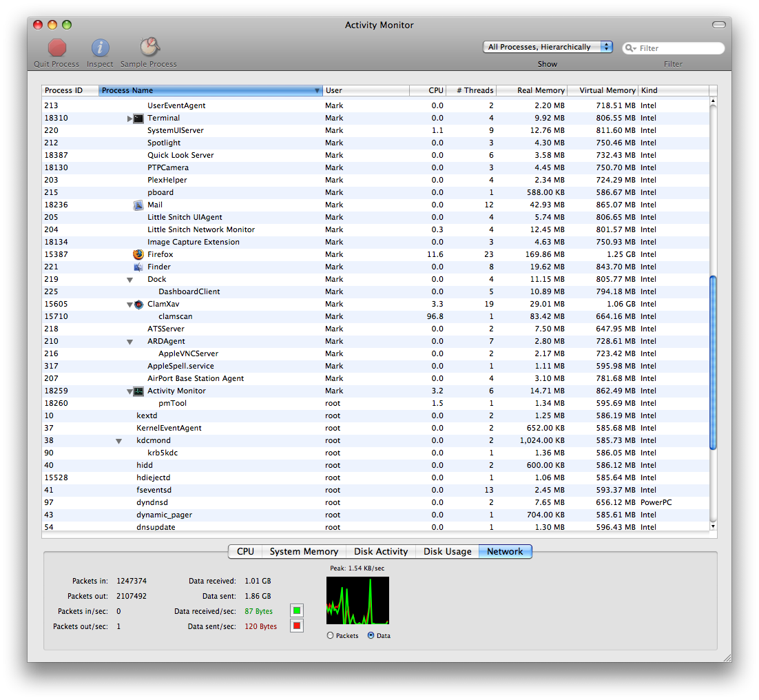Screen dimensions: 759x700
Task: Click the Mail app icon in process list
Action: tap(138, 205)
